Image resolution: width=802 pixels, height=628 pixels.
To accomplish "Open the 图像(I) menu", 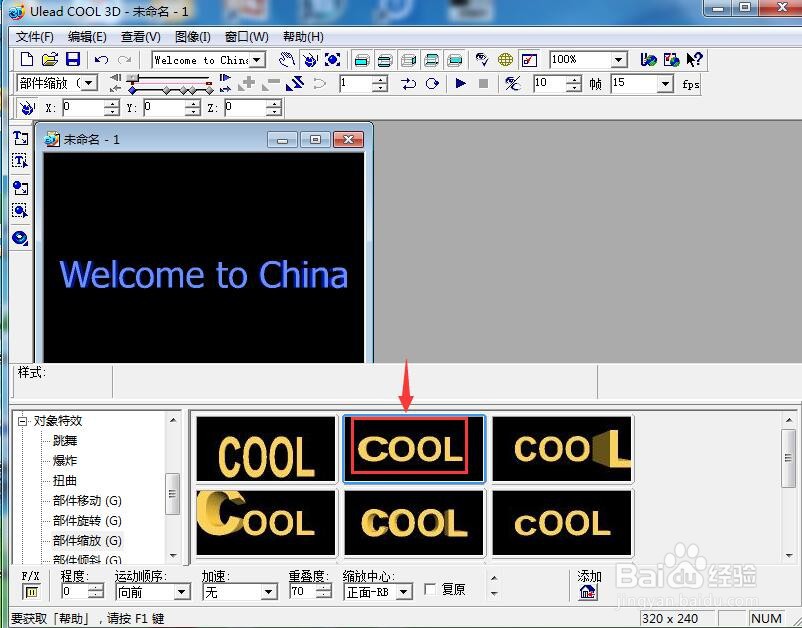I will (193, 37).
